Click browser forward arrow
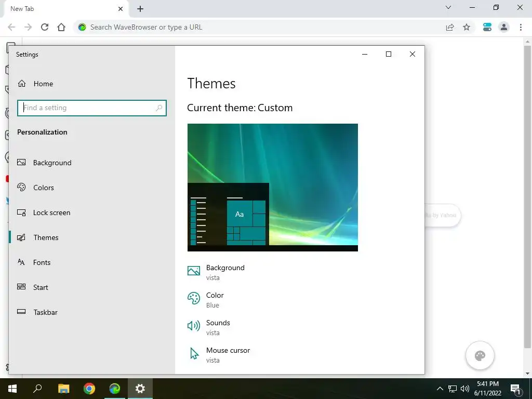Viewport: 532px width, 399px height. (28, 27)
